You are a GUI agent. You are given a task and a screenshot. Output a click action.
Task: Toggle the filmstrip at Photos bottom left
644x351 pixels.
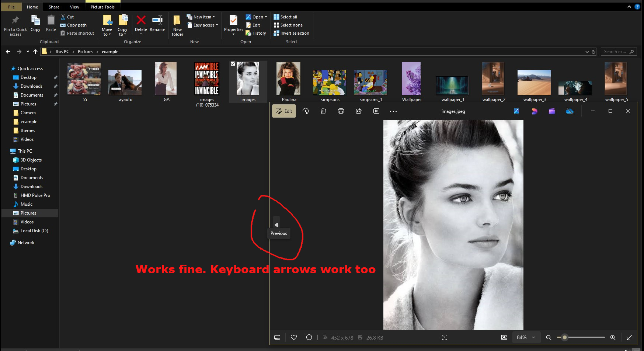coord(277,337)
